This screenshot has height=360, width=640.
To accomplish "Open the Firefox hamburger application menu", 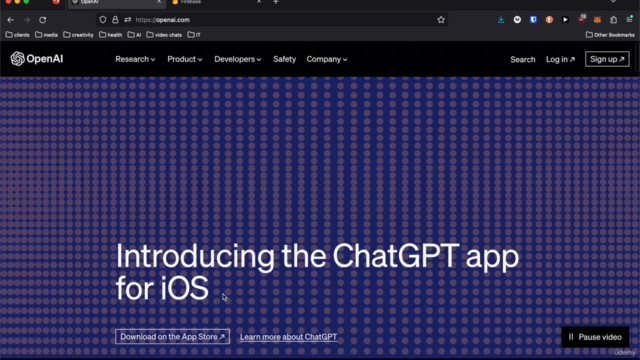I will point(629,20).
